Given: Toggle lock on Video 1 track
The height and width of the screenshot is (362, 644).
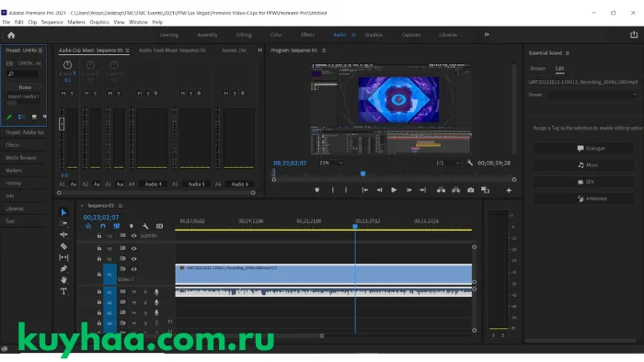Looking at the screenshot, I should (x=99, y=274).
